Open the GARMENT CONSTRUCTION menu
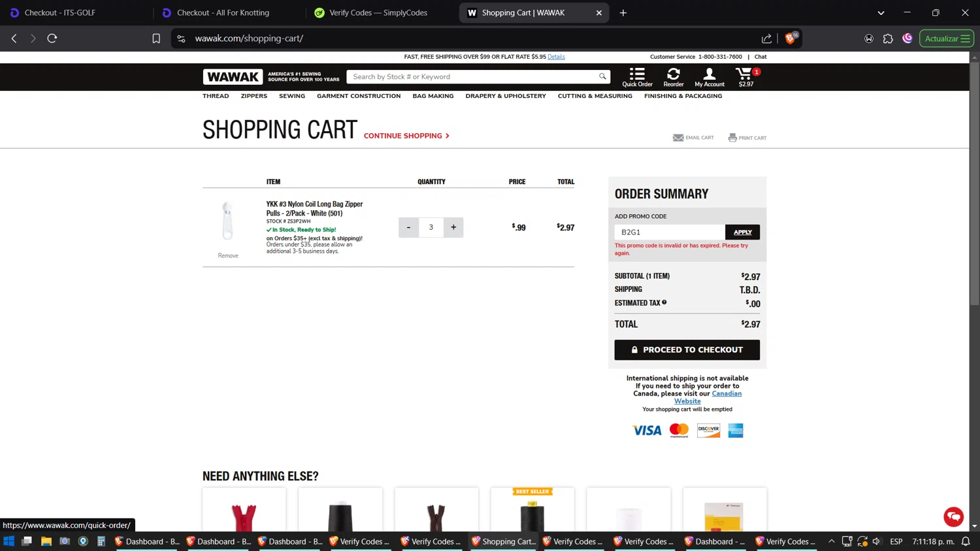 [x=359, y=96]
